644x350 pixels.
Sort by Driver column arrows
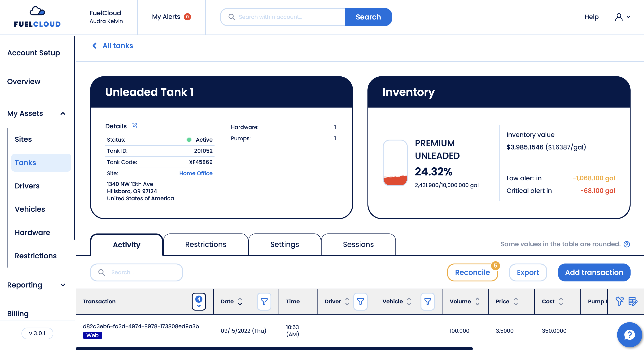pyautogui.click(x=347, y=301)
